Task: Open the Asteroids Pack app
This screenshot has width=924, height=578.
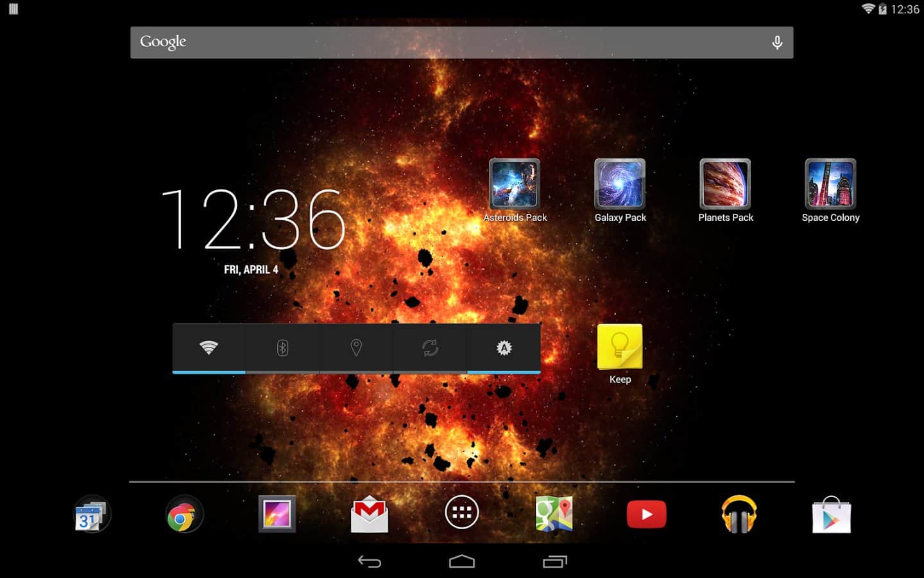Action: click(x=515, y=184)
